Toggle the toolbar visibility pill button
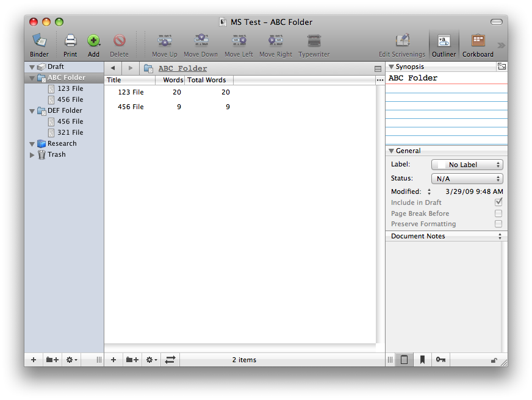This screenshot has width=532, height=400. tap(497, 22)
